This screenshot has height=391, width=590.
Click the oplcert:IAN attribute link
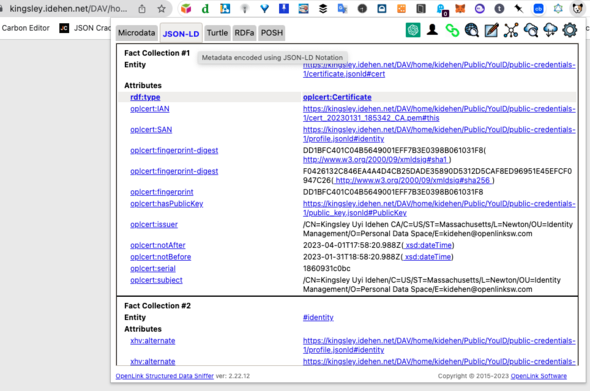click(150, 109)
